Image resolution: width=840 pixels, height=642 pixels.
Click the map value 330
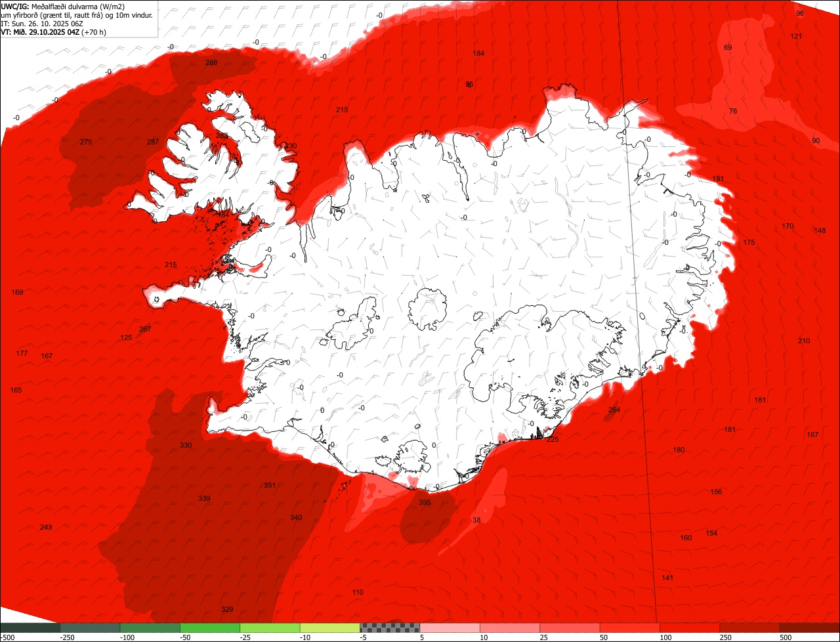click(x=186, y=446)
